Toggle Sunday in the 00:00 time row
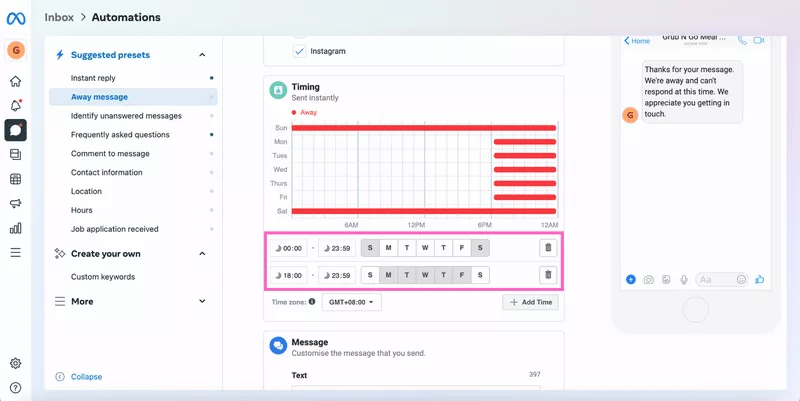 click(370, 248)
